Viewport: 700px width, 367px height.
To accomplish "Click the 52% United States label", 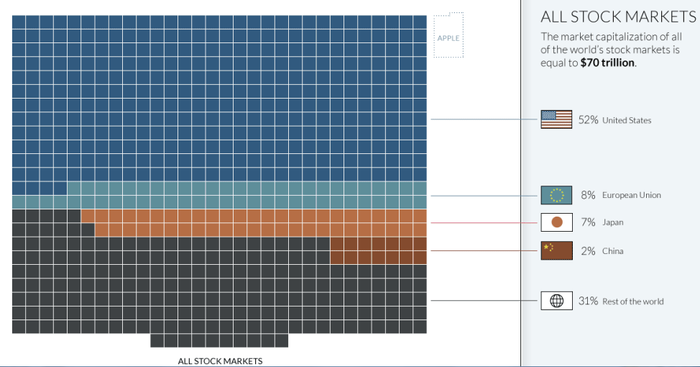I will (x=615, y=120).
